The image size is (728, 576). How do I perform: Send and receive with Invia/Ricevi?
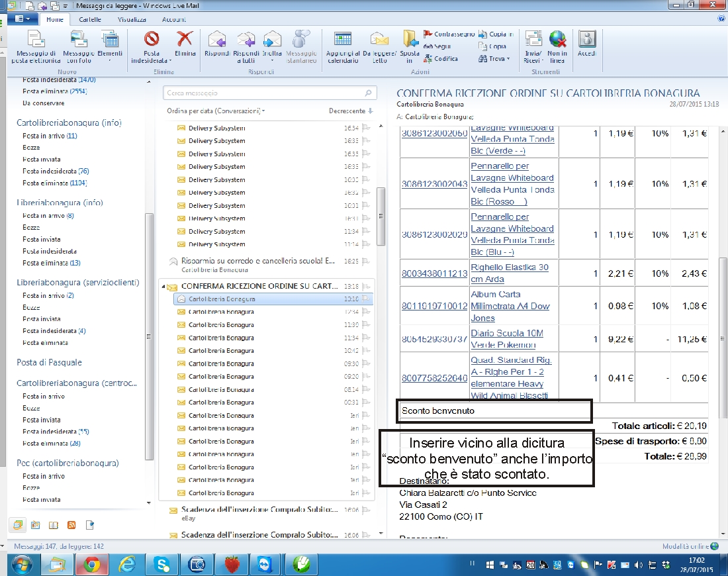click(533, 46)
